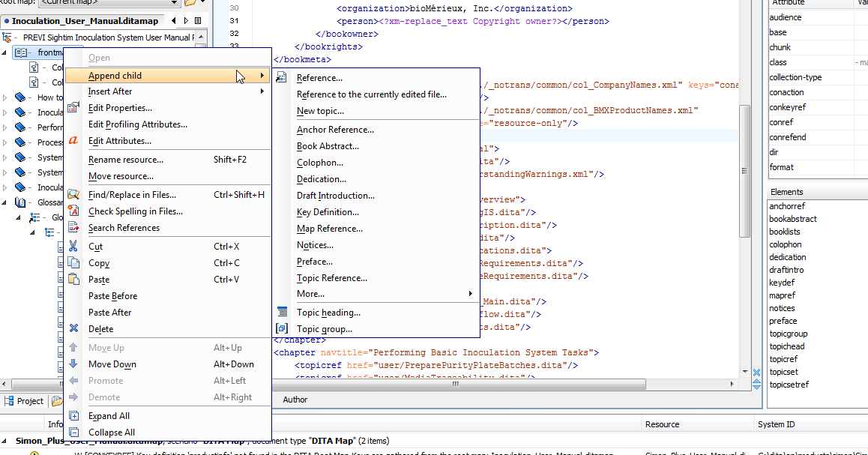The image size is (868, 455).
Task: Open the Append child submenu
Action: (x=167, y=75)
